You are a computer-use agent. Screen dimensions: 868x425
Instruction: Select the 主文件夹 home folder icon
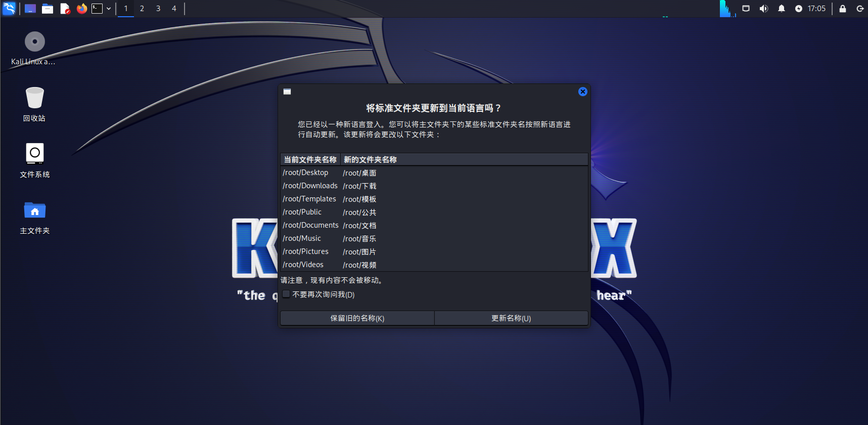click(x=34, y=218)
